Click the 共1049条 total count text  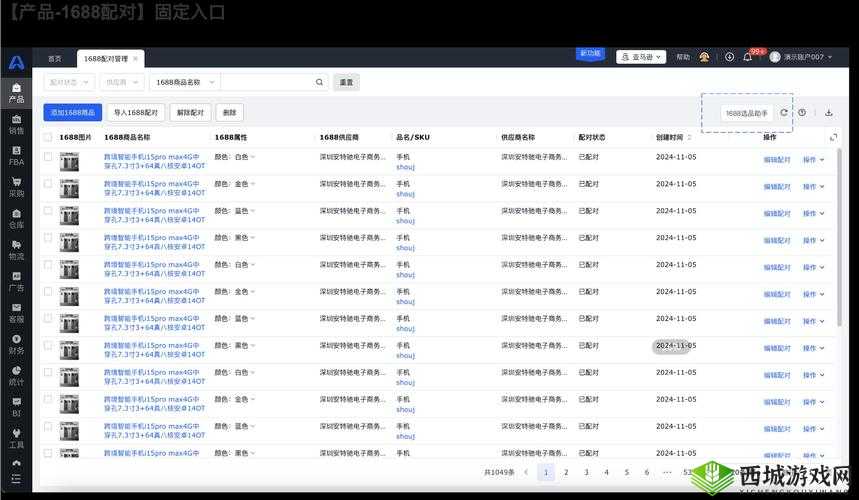(499, 472)
